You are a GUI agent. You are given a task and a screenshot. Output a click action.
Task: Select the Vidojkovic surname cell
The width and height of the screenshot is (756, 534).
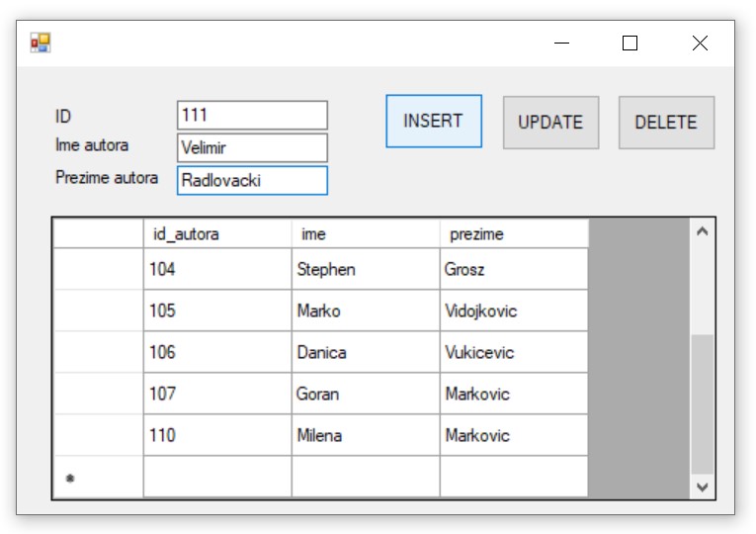pyautogui.click(x=514, y=311)
